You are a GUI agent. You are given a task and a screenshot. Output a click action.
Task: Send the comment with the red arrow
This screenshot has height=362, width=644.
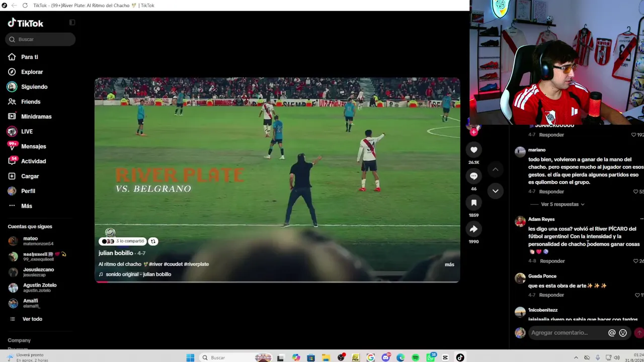(639, 333)
